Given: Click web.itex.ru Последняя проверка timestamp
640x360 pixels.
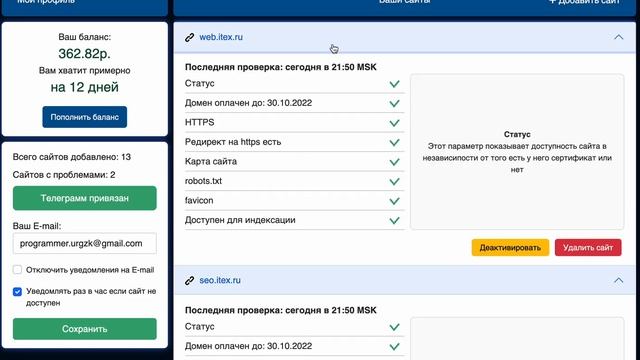Looking at the screenshot, I should [x=281, y=67].
